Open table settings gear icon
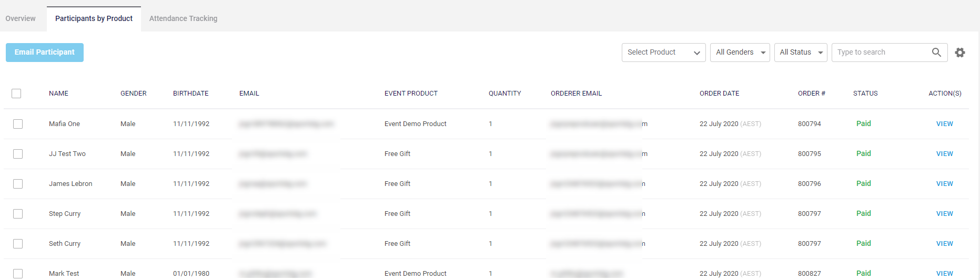Screen dimensions: 980x280 point(960,53)
